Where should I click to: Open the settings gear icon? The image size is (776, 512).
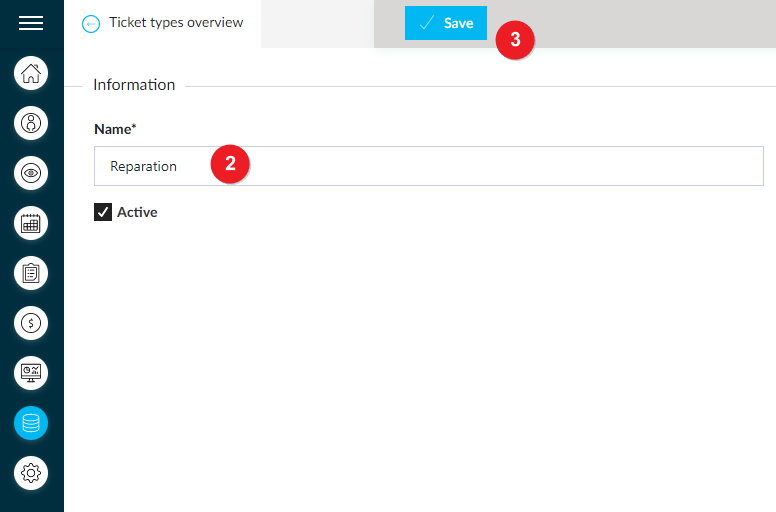pos(31,473)
